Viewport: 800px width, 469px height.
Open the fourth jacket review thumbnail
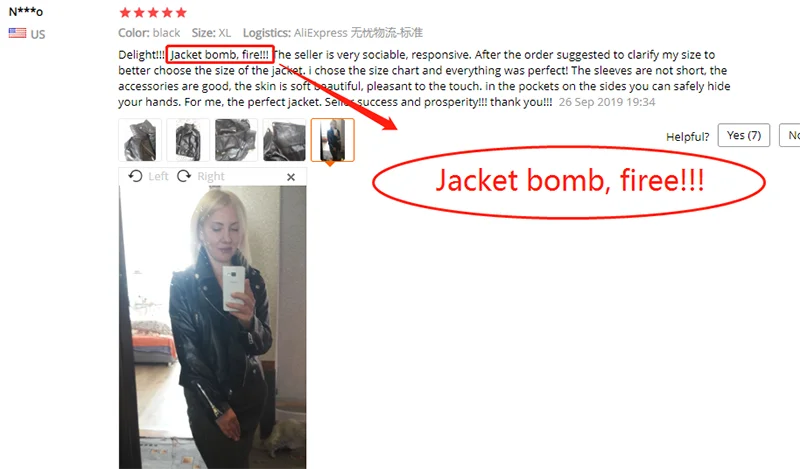tap(284, 140)
